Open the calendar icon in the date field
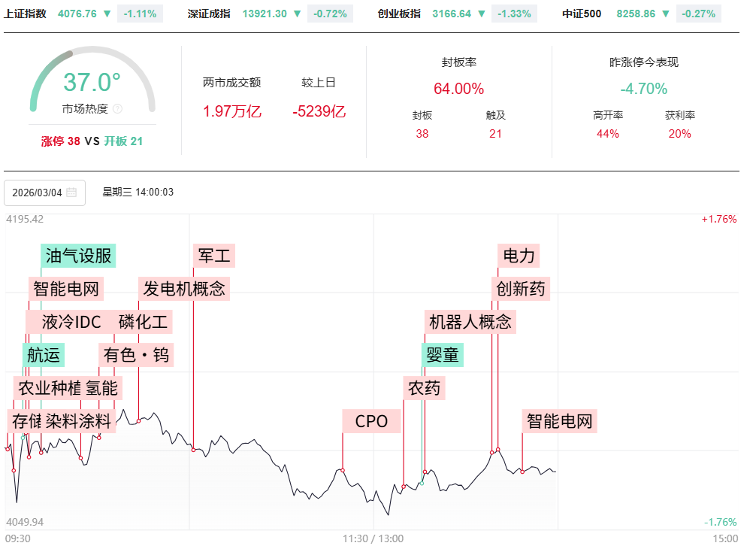756x555 pixels. 71,193
